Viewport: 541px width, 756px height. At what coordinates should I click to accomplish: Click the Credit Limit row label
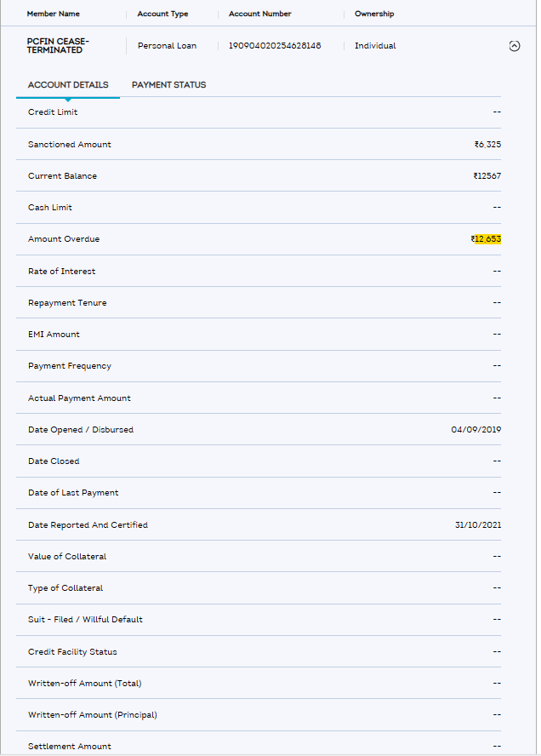click(x=53, y=112)
